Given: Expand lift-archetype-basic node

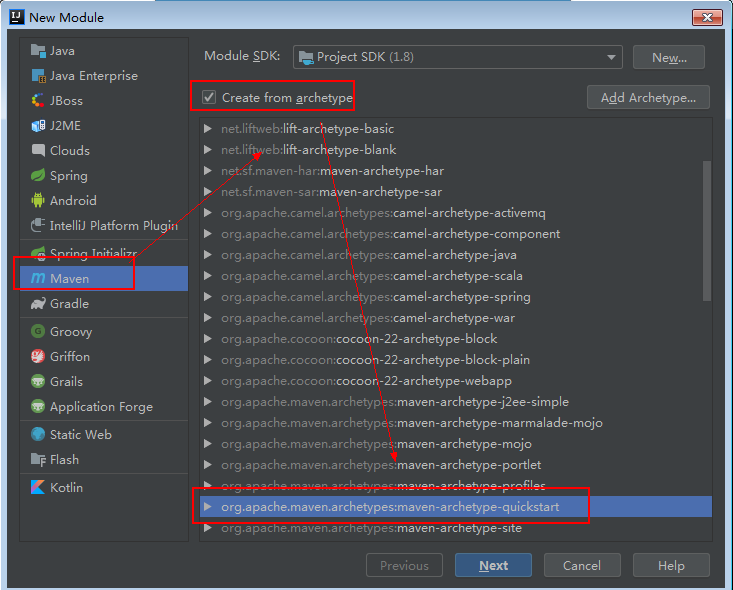Looking at the screenshot, I should (208, 129).
